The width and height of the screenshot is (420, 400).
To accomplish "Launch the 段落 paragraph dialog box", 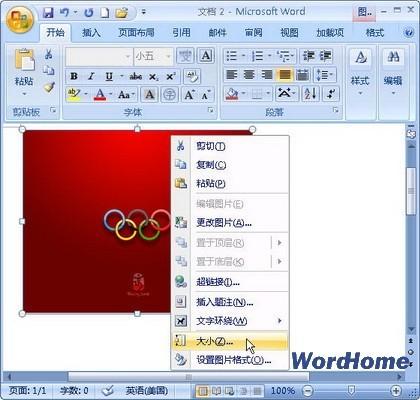I will pyautogui.click(x=336, y=110).
